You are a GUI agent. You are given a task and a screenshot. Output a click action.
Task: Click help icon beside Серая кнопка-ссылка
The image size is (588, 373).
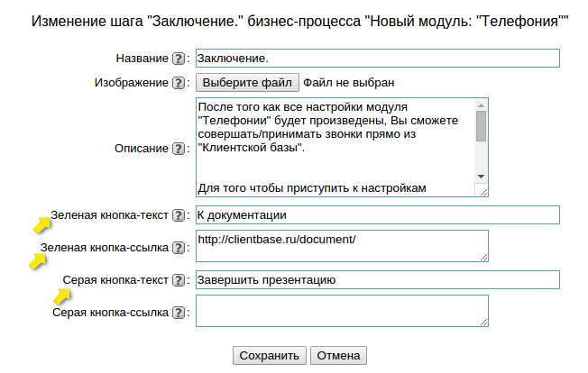179,313
